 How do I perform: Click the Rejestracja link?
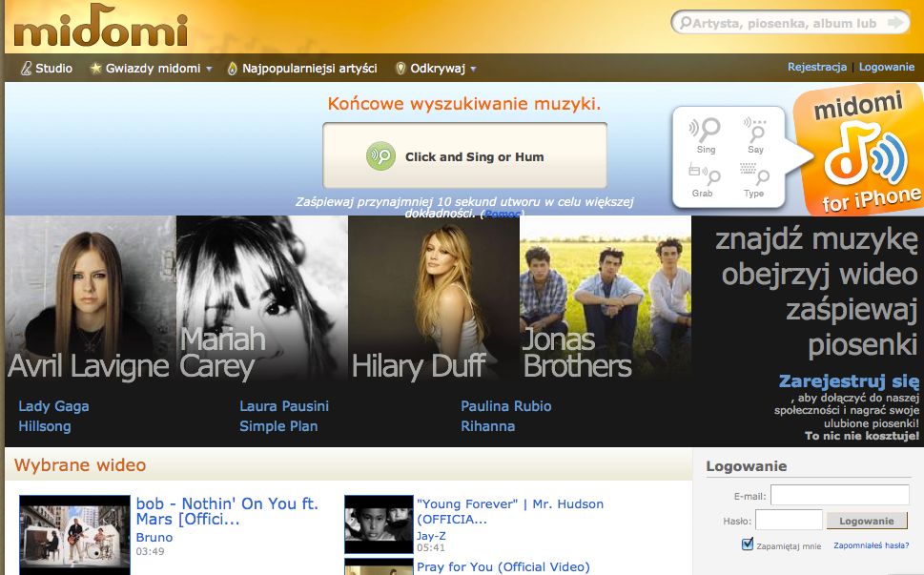[x=817, y=67]
